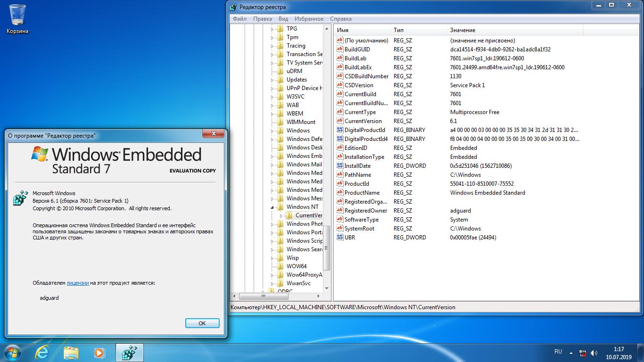Click the REG_DWORD icon next to UBR
Image resolution: width=644 pixels, height=362 pixels.
[339, 237]
